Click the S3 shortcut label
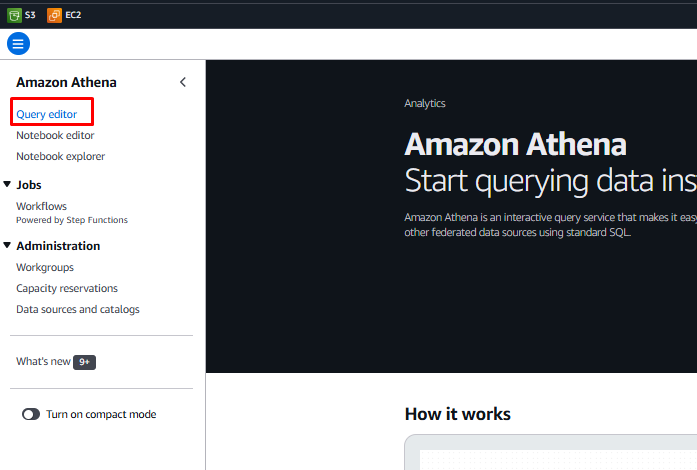Viewport: 697px width, 470px height. click(30, 15)
